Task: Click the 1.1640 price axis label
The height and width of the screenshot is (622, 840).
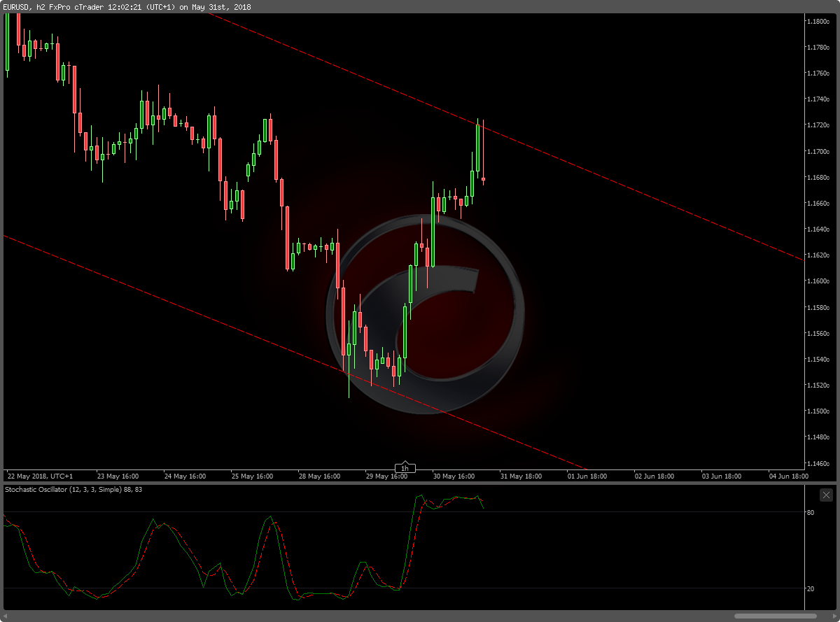Action: [x=818, y=229]
